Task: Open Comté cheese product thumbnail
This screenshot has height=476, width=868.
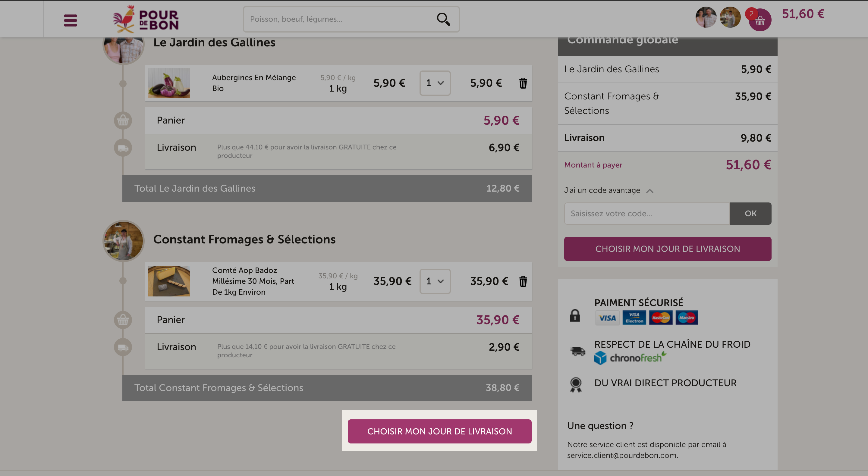Action: [x=168, y=281]
